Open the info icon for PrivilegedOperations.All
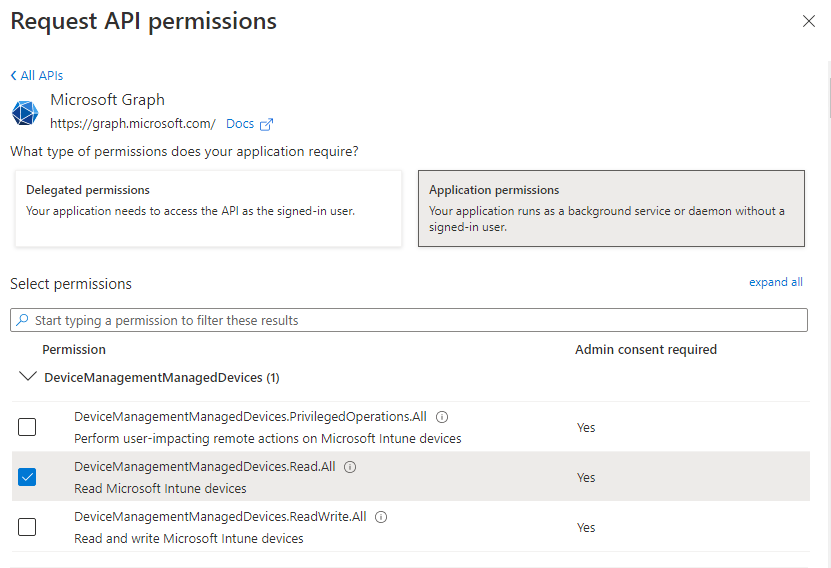 (441, 417)
